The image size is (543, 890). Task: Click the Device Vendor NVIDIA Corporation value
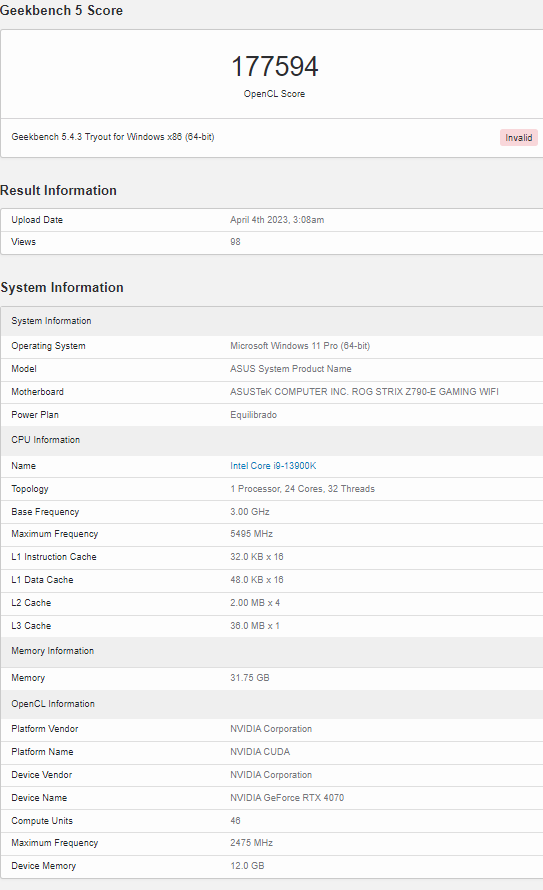pyautogui.click(x=271, y=775)
